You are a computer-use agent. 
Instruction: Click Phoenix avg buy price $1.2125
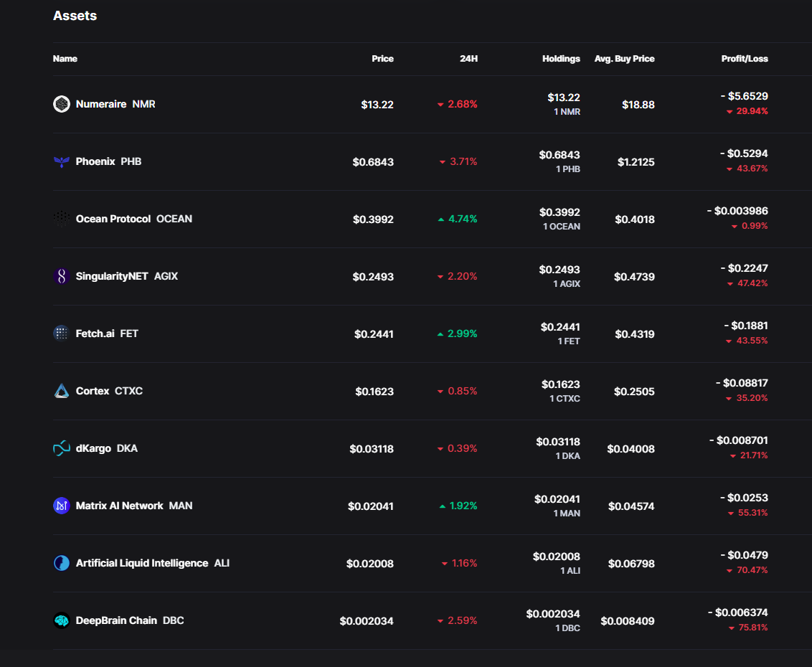pos(636,162)
